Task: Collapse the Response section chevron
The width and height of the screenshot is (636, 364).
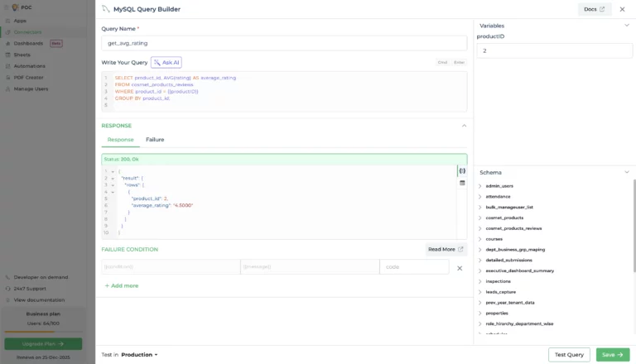Action: click(x=464, y=126)
